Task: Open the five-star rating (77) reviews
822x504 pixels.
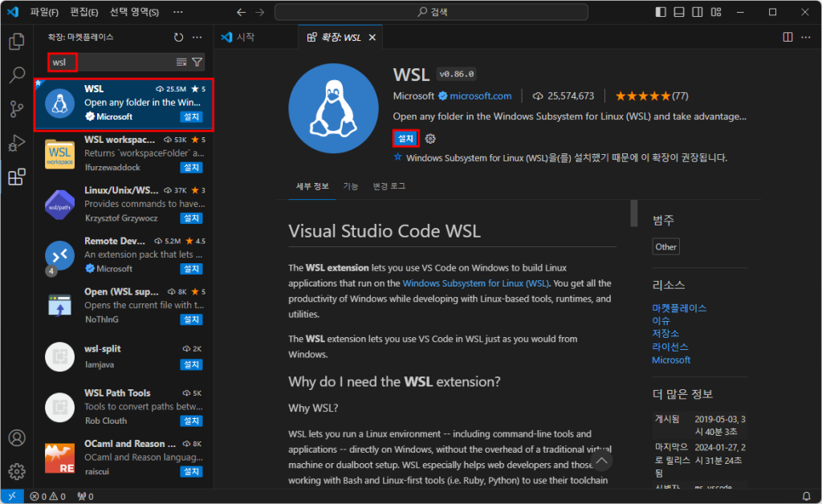Action: 652,96
